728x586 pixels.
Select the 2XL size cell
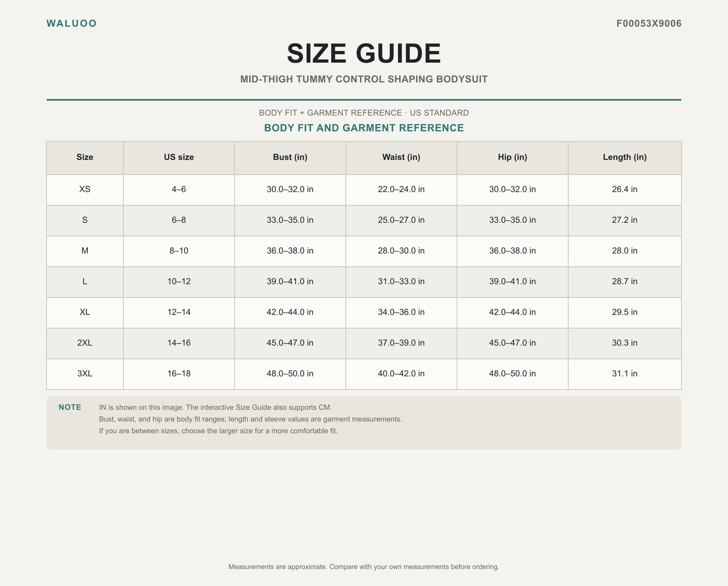pyautogui.click(x=85, y=343)
